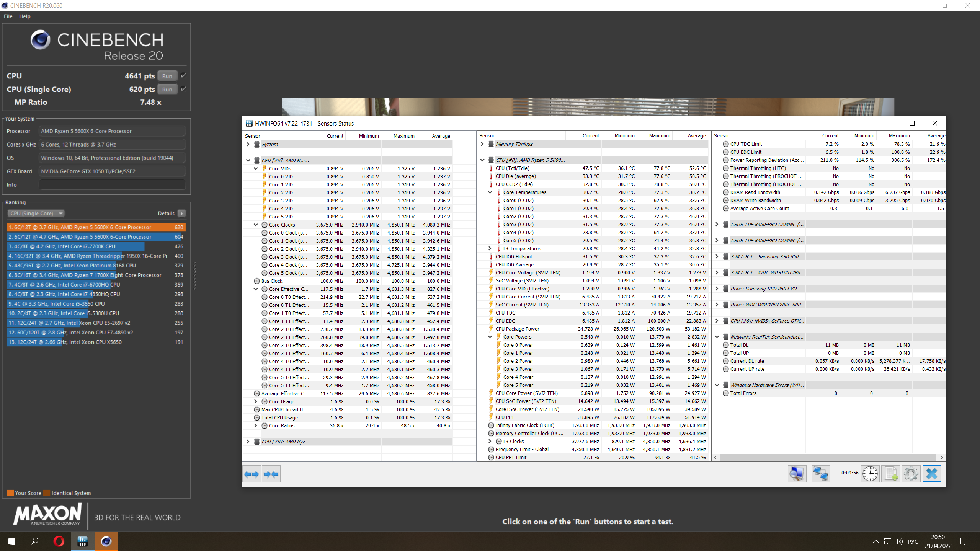Open the File menu
Screen dimensions: 980x551
[x=8, y=16]
